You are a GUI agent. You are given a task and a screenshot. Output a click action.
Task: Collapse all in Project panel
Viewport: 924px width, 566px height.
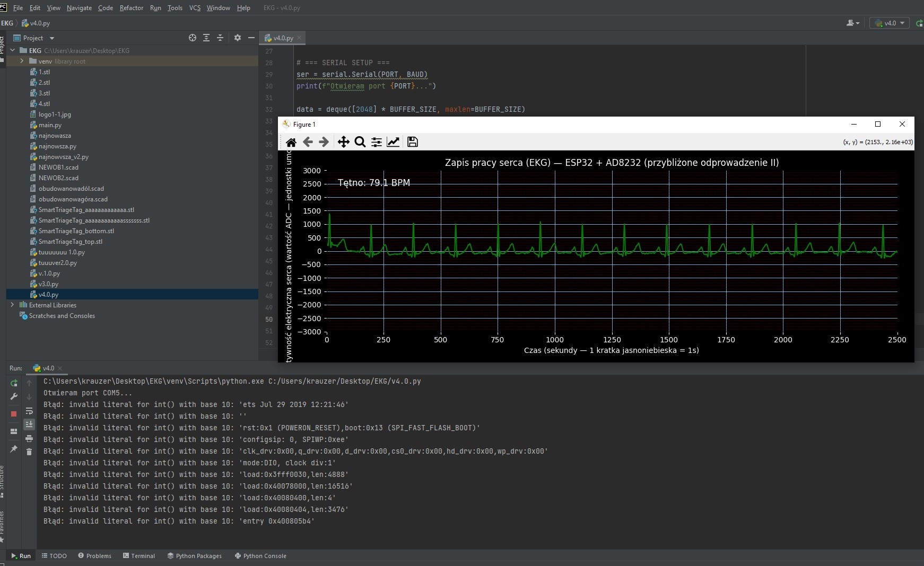tap(220, 38)
